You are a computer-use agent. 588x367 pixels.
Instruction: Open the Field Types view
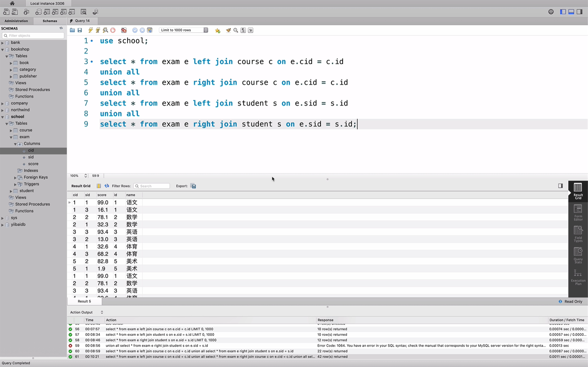(x=578, y=234)
